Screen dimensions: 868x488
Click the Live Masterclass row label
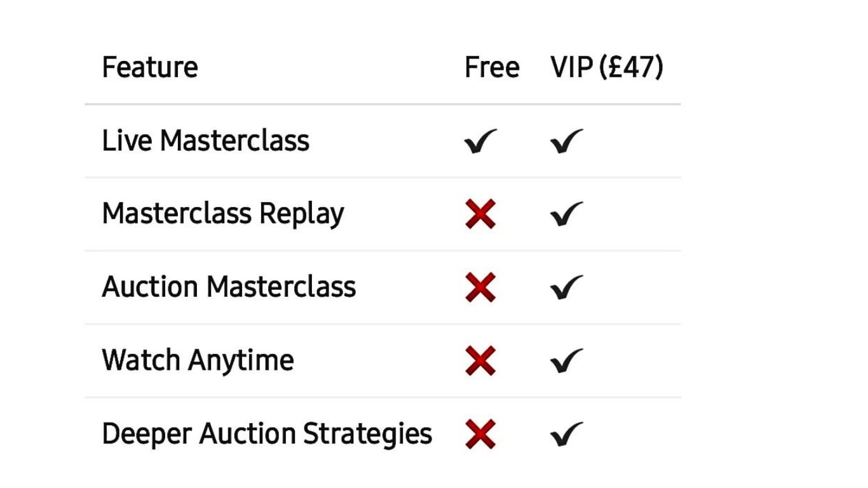click(x=205, y=140)
